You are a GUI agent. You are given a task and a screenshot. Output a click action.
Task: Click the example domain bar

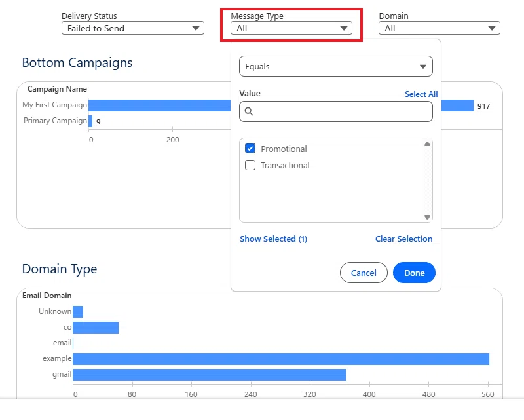(281, 359)
